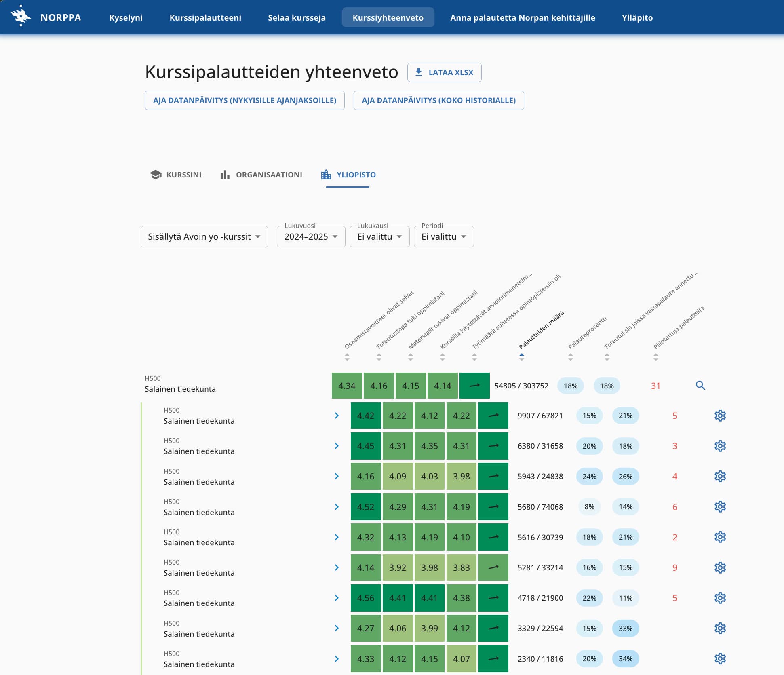
Task: Expand the row with 4718 / 21900 feedbacks
Action: (337, 598)
